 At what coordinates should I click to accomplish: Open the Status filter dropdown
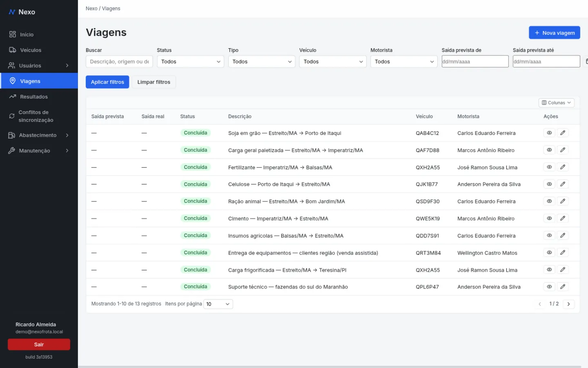190,62
